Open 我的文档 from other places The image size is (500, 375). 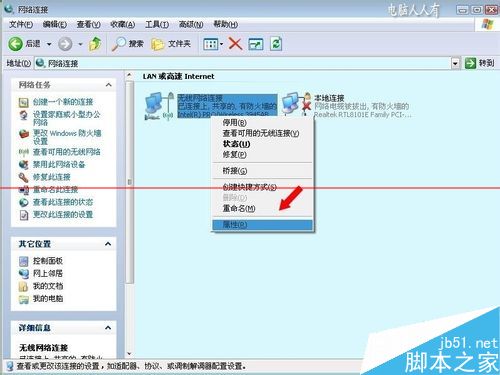(x=48, y=286)
